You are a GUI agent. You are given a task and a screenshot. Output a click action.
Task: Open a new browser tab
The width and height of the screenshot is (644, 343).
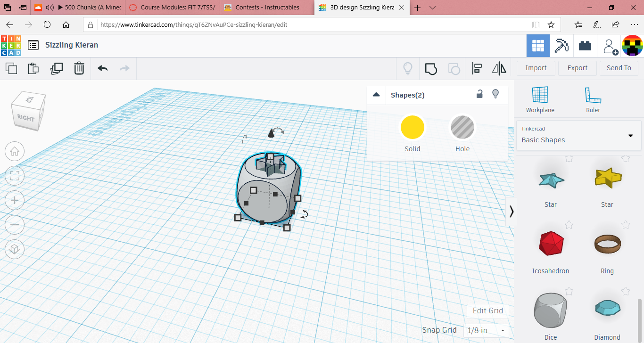click(x=417, y=8)
